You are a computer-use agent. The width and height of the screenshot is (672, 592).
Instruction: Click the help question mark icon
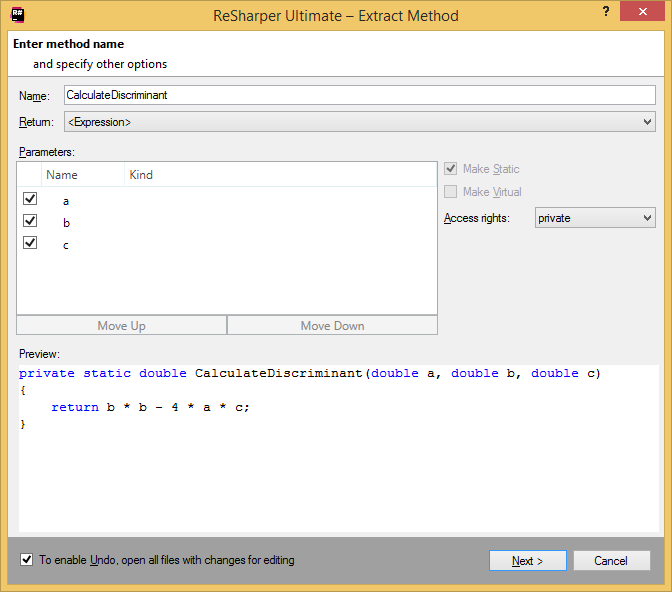pyautogui.click(x=606, y=11)
